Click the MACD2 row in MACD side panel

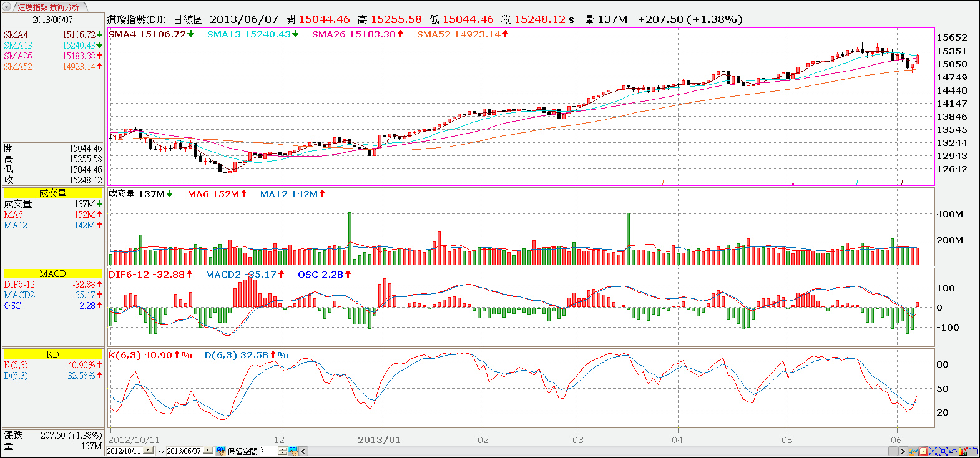(53, 295)
